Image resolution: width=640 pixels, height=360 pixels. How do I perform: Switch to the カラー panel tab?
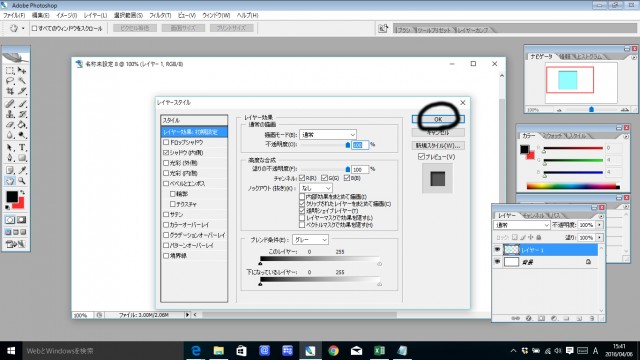pos(529,136)
